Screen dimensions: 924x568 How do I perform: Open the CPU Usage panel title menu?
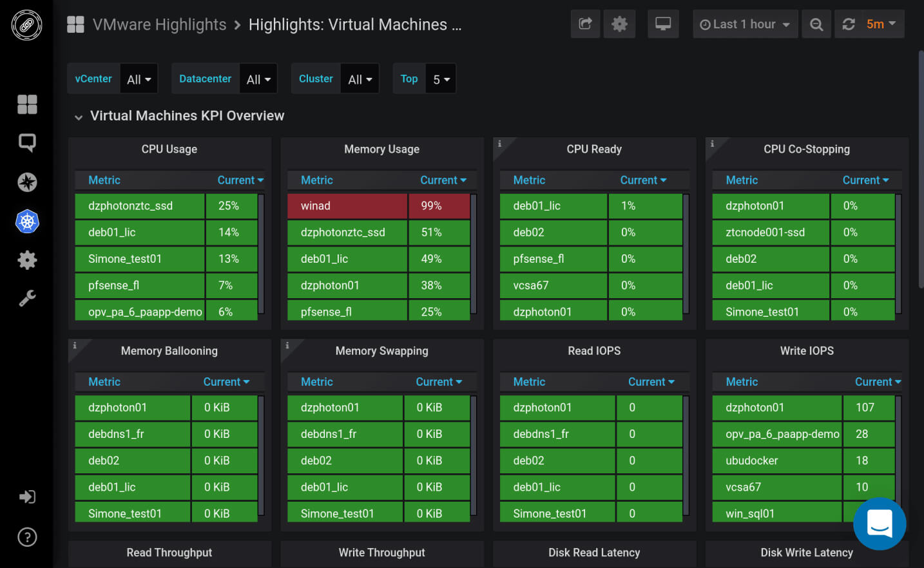coord(169,149)
